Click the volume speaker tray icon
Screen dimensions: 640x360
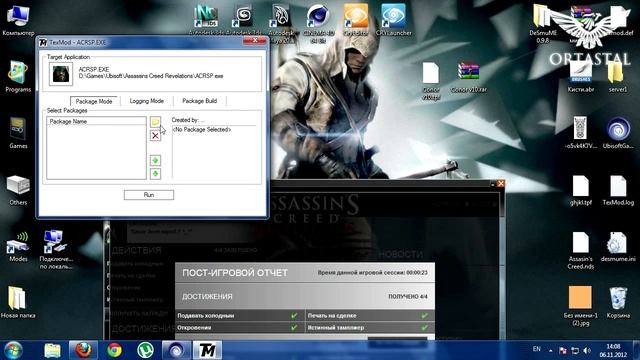click(x=587, y=351)
